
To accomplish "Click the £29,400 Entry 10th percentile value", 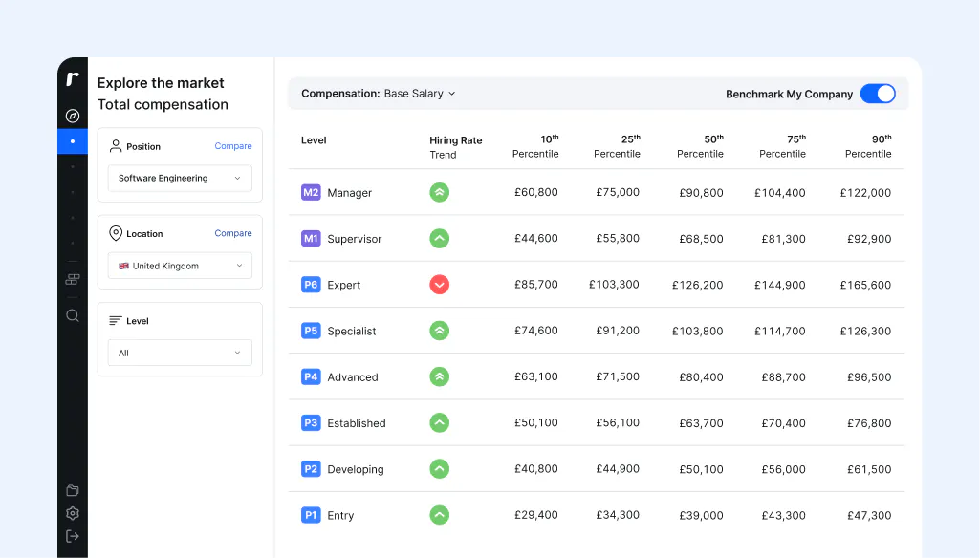I will pos(536,515).
